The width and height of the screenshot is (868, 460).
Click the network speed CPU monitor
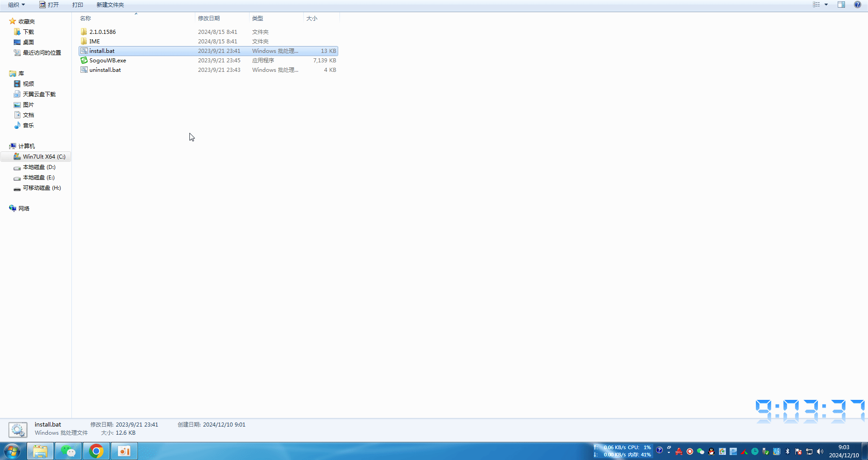623,451
